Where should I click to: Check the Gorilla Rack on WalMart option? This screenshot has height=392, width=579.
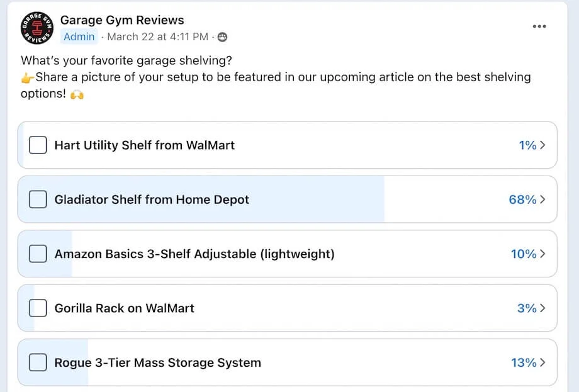38,308
